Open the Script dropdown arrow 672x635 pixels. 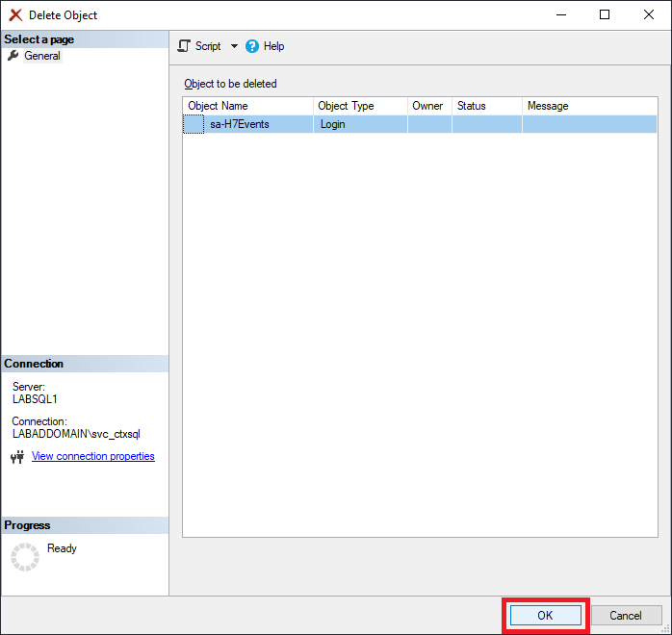coord(234,46)
